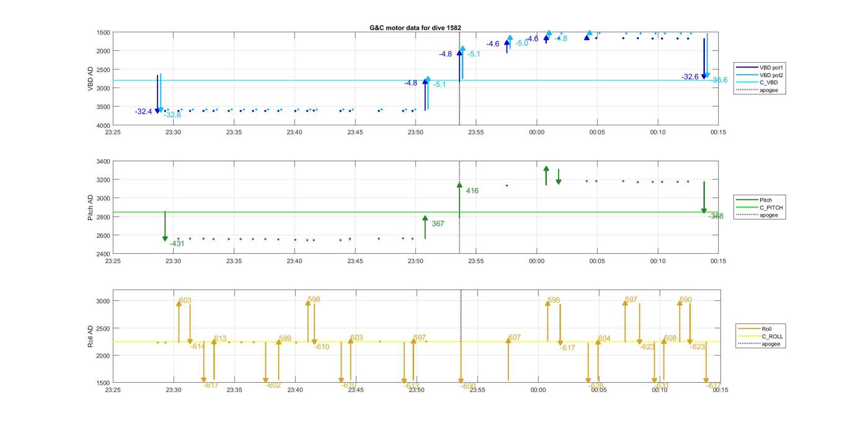Viewport: 868px width, 430px height.
Task: Click the '-600' roll data label
Action: pyautogui.click(x=469, y=387)
